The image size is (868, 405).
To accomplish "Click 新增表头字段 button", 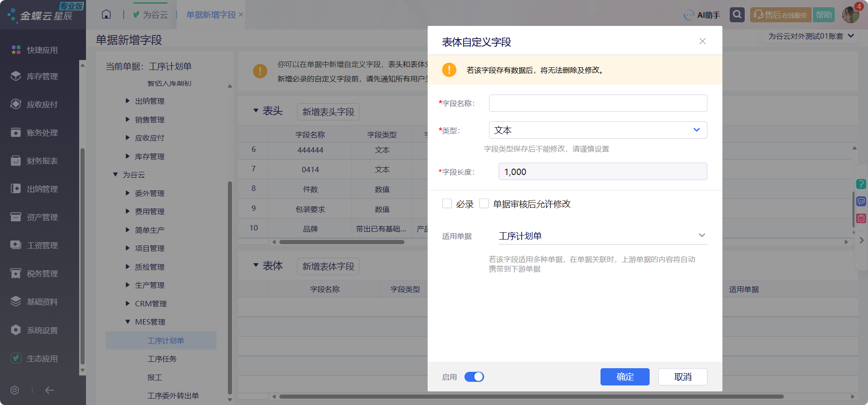I will coord(328,112).
